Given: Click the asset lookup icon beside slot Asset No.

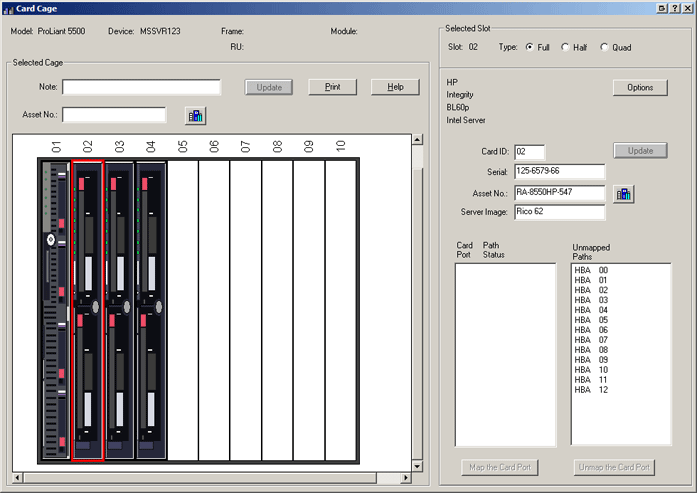Looking at the screenshot, I should [x=623, y=194].
